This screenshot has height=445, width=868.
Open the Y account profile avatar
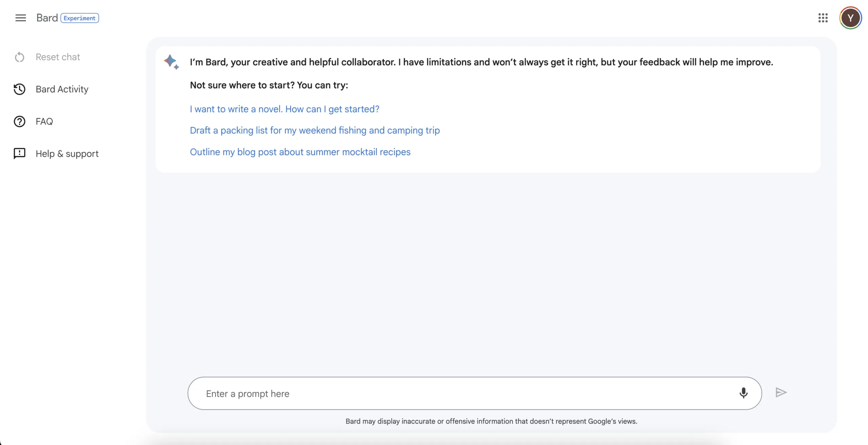coord(850,18)
